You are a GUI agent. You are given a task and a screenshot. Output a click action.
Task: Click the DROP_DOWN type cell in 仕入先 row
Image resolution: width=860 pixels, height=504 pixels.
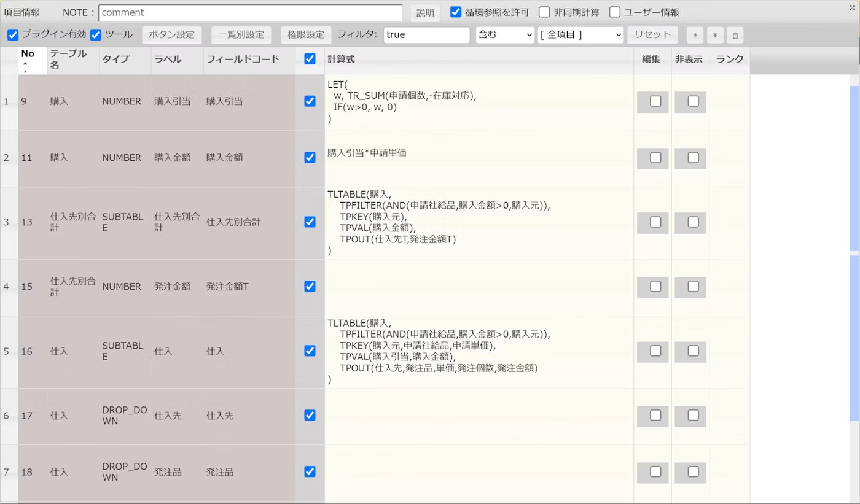(125, 416)
